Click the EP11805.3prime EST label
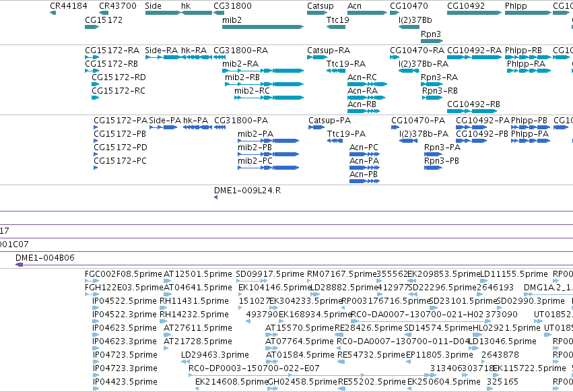573x392 pixels. [439, 355]
